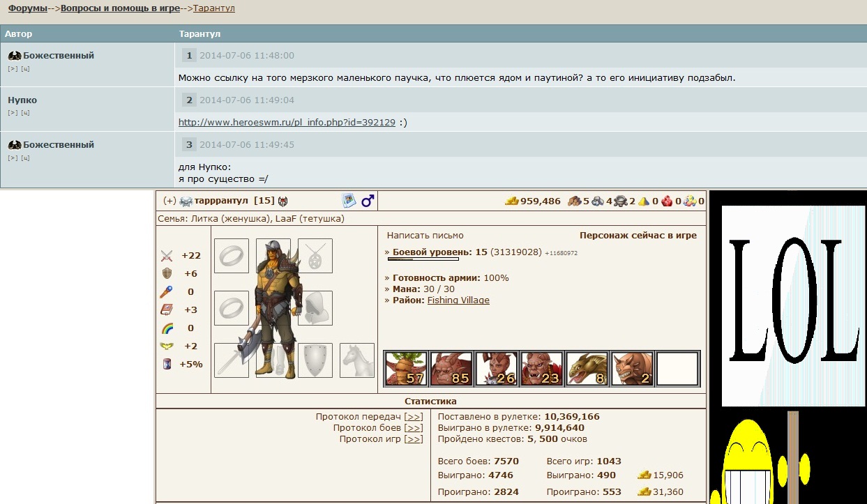The width and height of the screenshot is (867, 504).
Task: Click gold icon beside 31,360 losses
Action: pyautogui.click(x=644, y=491)
